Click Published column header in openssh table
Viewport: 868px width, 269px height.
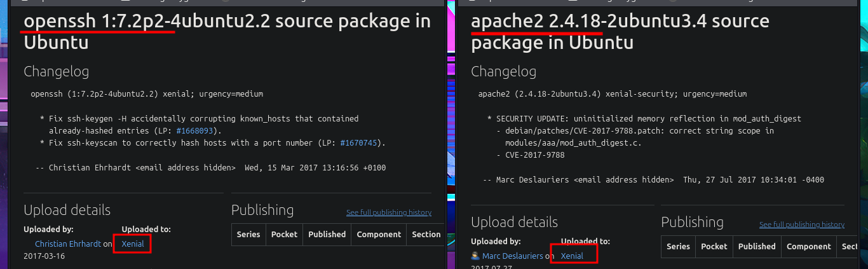click(x=327, y=234)
